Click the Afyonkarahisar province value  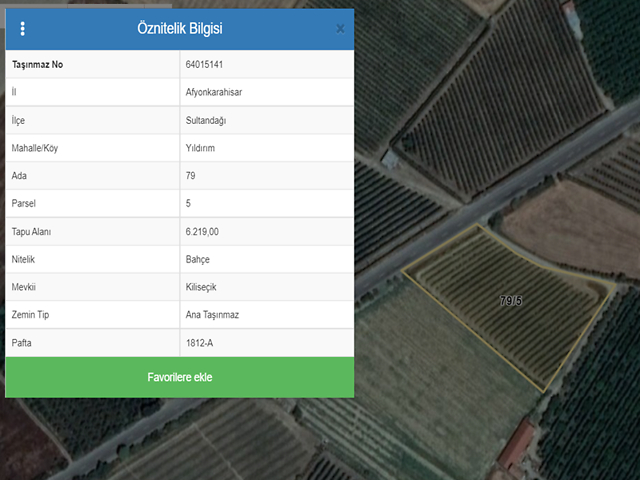(x=214, y=92)
